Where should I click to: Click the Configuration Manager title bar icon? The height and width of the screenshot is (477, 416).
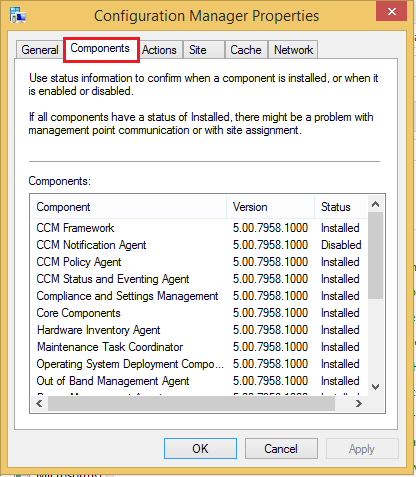pyautogui.click(x=18, y=15)
